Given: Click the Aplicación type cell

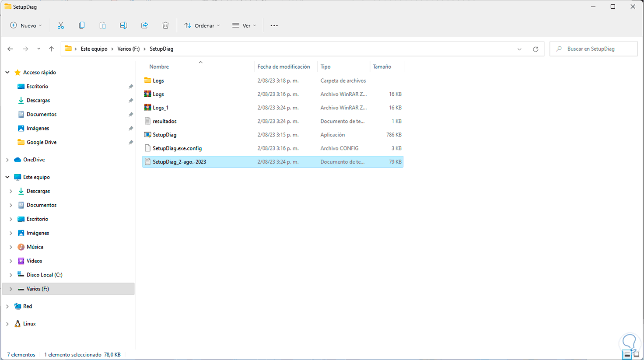Looking at the screenshot, I should coord(332,135).
